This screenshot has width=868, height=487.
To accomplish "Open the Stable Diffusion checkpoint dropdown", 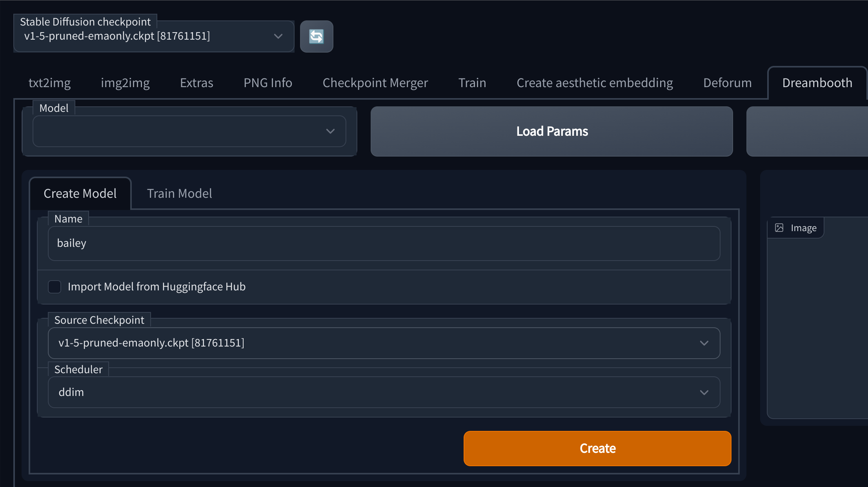I will point(153,36).
